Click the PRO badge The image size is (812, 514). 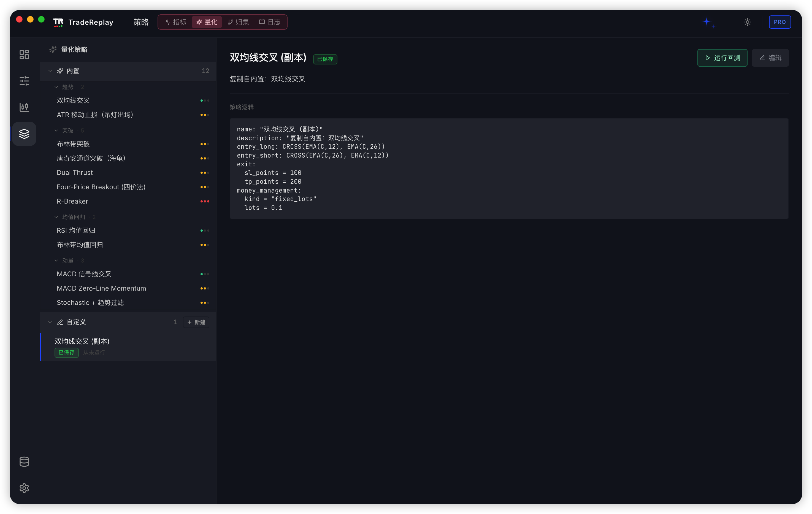coord(779,22)
